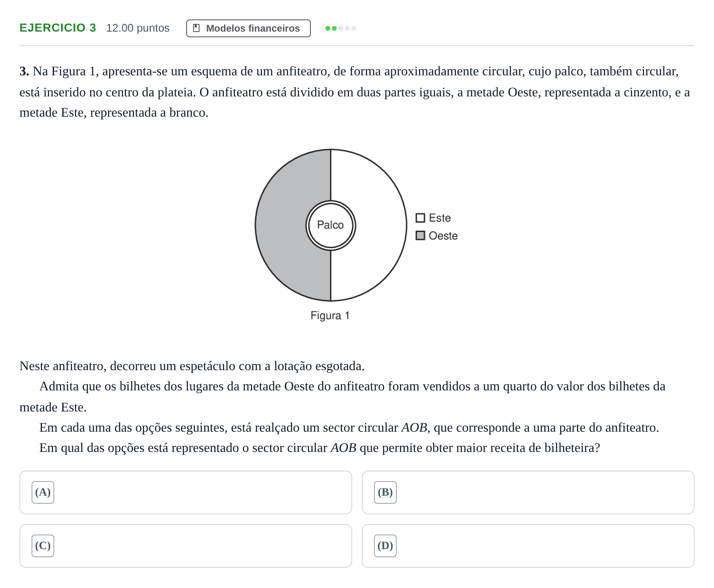Open the Modelos financeiros topic tag

(x=248, y=28)
